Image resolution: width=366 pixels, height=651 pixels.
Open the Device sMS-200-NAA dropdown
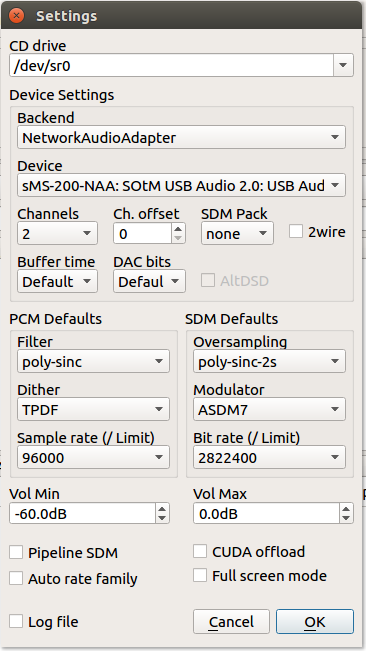tap(181, 186)
